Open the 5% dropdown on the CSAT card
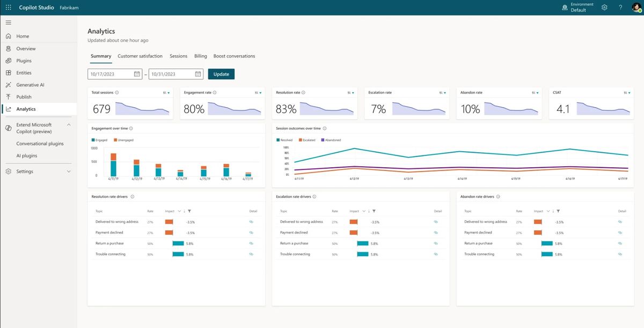 click(625, 92)
